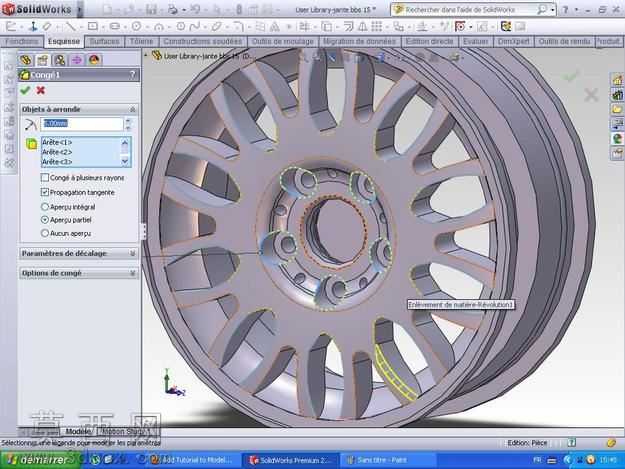
Task: Select the Aucun aperçu radio button
Action: (x=45, y=234)
